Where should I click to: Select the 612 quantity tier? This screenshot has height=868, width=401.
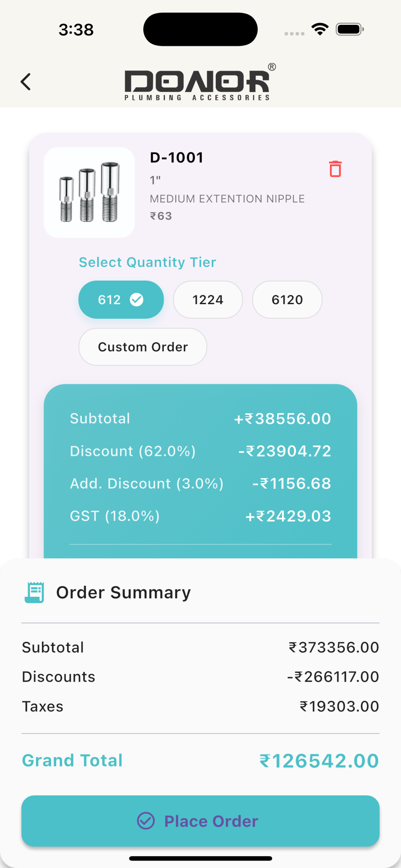[121, 300]
